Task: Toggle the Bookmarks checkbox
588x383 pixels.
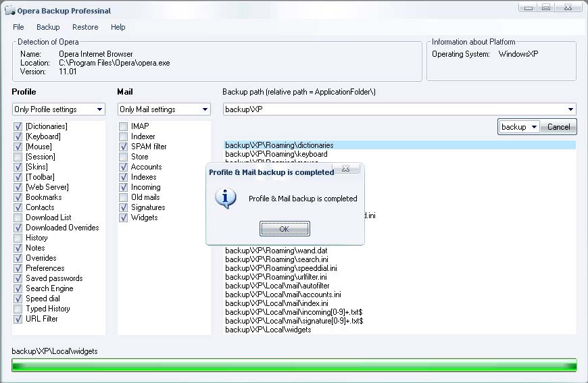Action: pos(18,197)
